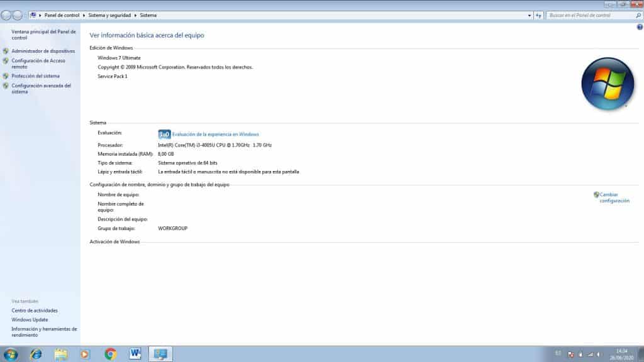Screen dimensions: 644x362
Task: Click Panel de control breadcrumb
Action: tap(62, 15)
